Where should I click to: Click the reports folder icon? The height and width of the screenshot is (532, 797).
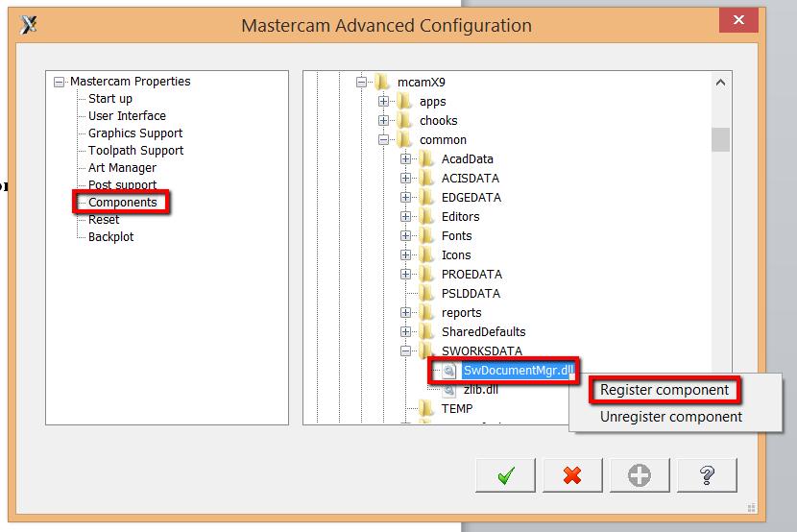[426, 312]
